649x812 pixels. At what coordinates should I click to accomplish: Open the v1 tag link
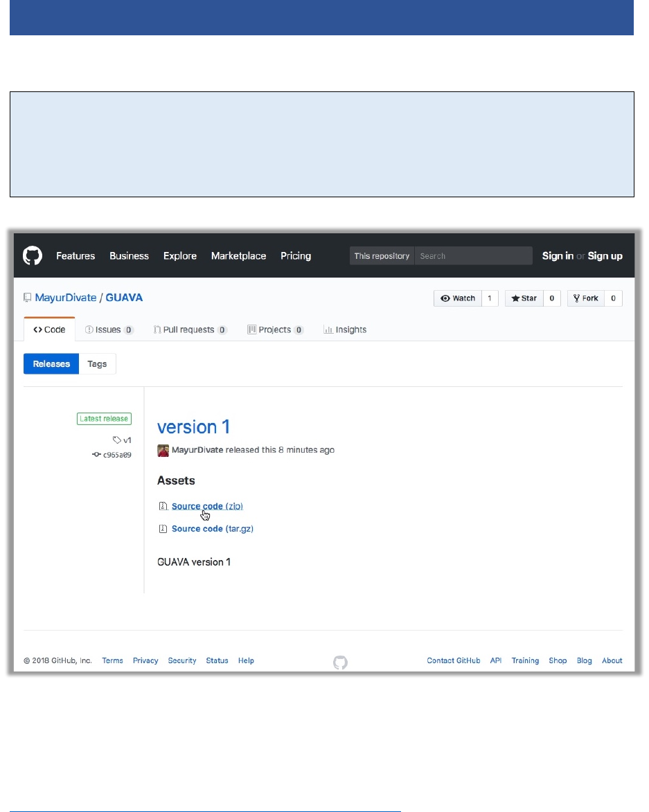coord(122,440)
